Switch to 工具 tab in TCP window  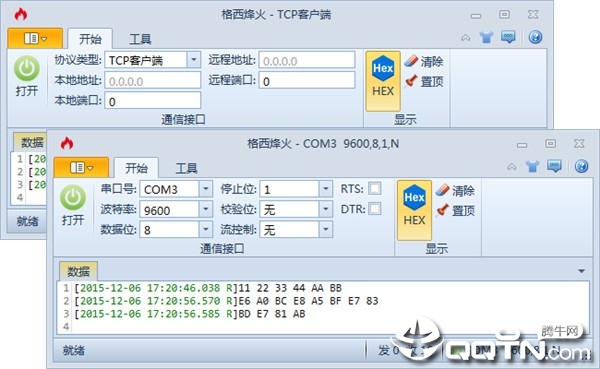pos(140,39)
